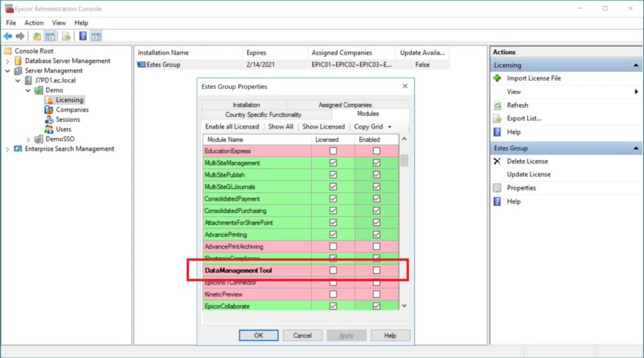Click Update License in Actions pane
The height and width of the screenshot is (358, 644).
point(528,174)
